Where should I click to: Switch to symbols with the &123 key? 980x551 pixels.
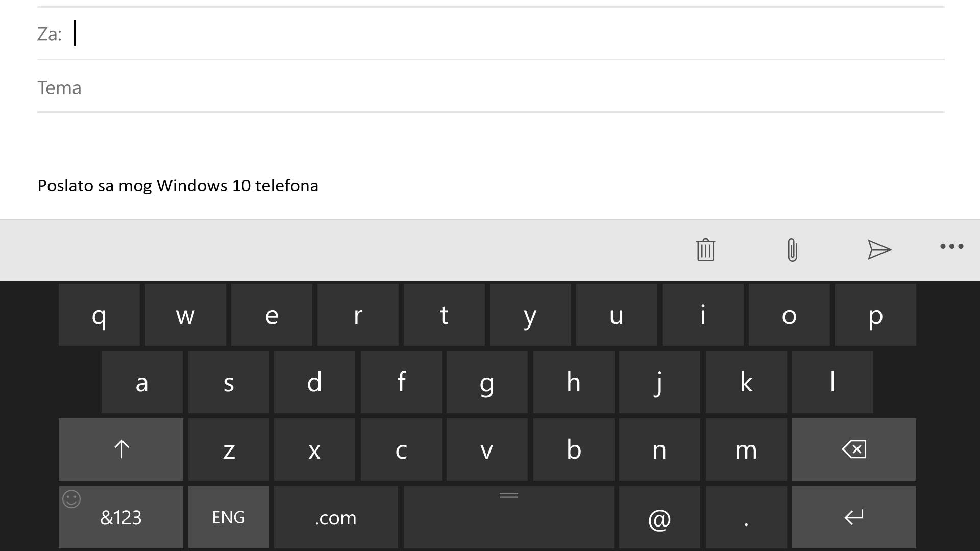pyautogui.click(x=120, y=517)
